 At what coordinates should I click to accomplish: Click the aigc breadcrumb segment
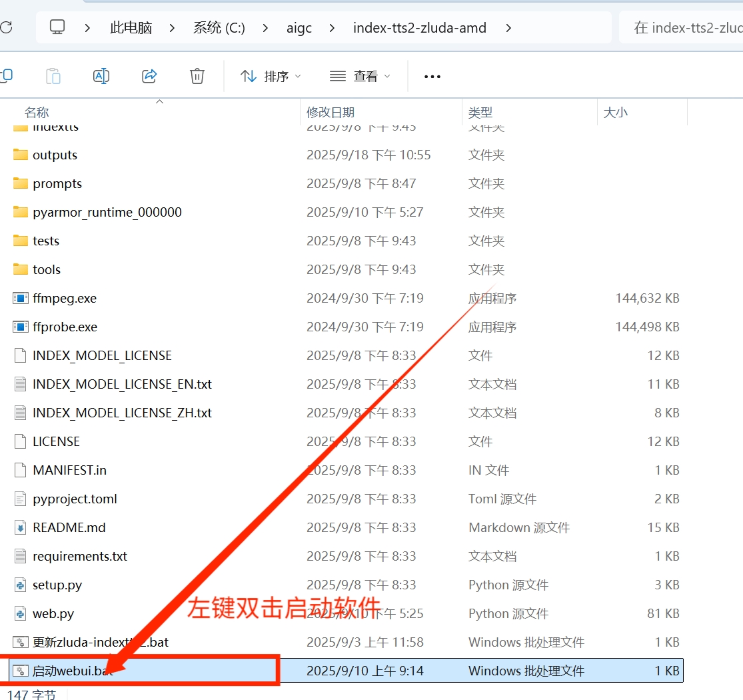(x=299, y=28)
